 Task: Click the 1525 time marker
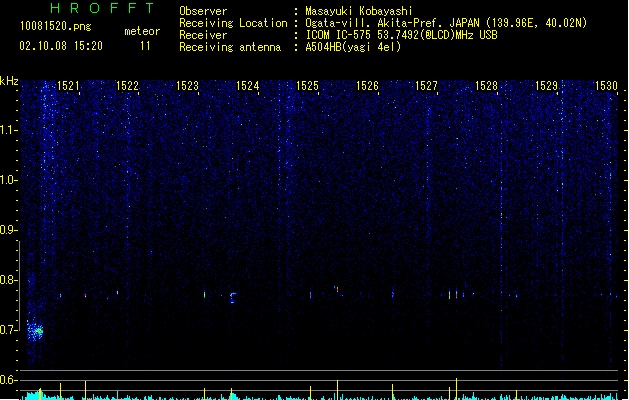click(307, 86)
